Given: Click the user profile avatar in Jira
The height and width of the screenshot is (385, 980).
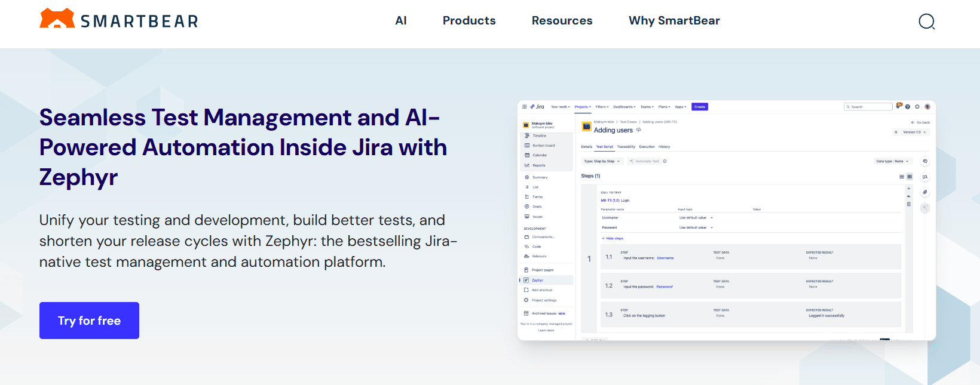Looking at the screenshot, I should click(927, 107).
